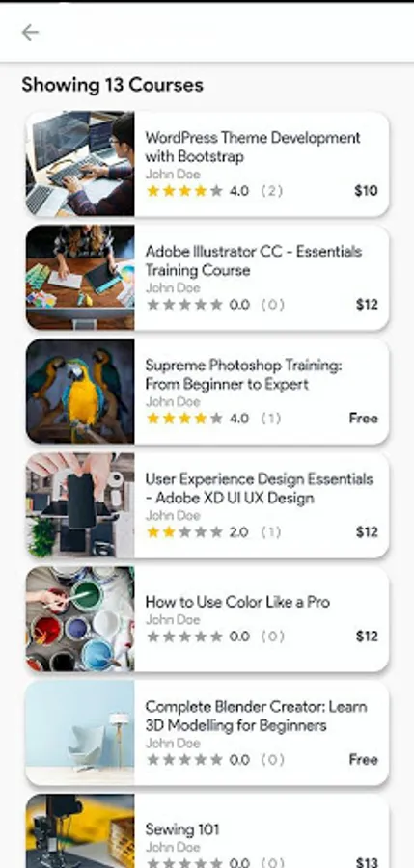This screenshot has height=868, width=414.
Task: Open How to Use Color Like a Pro
Action: click(x=237, y=602)
